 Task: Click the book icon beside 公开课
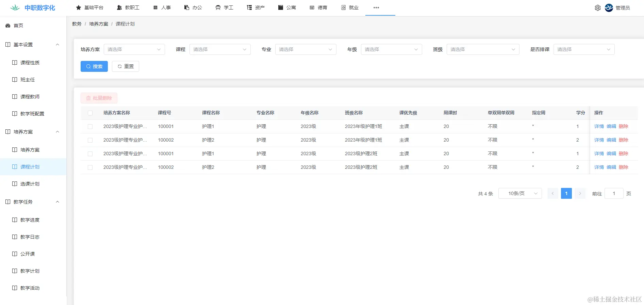15,254
